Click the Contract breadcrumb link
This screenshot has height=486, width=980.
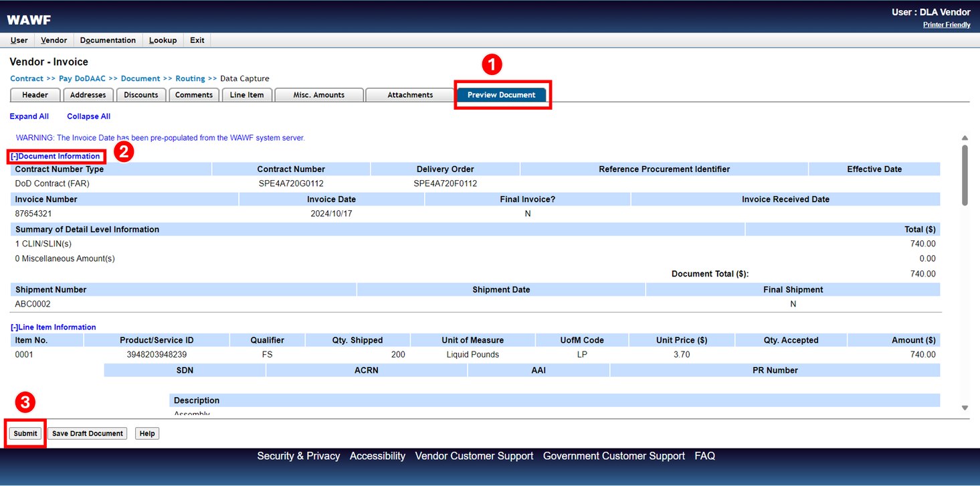pos(27,78)
